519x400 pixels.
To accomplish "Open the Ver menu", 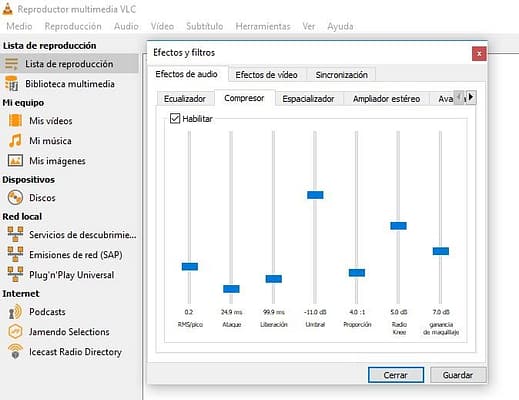I will pos(309,26).
